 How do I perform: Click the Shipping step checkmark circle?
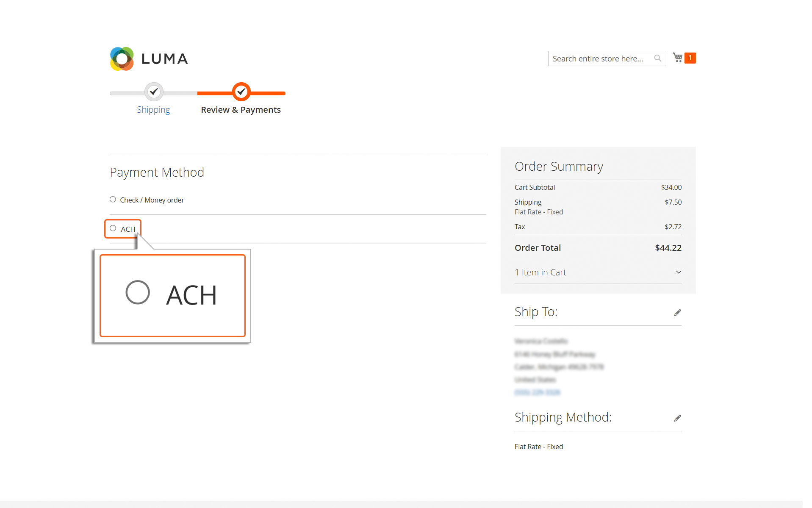pyautogui.click(x=154, y=92)
